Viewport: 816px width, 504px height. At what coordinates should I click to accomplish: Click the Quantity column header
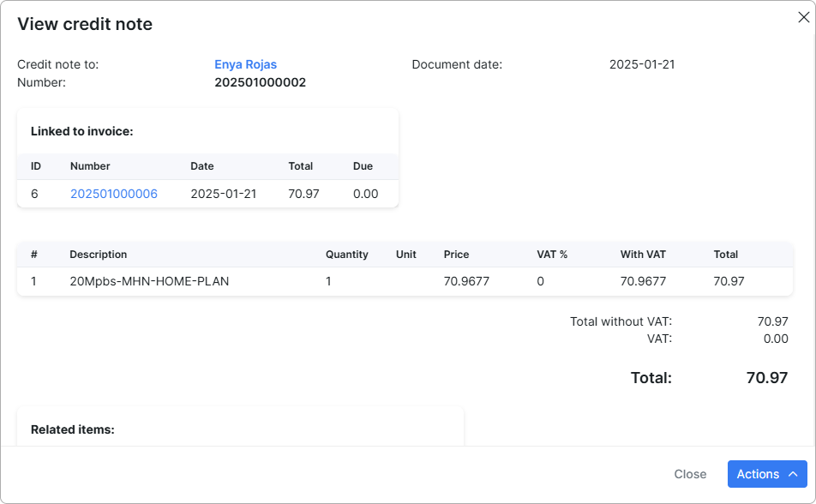click(x=347, y=254)
